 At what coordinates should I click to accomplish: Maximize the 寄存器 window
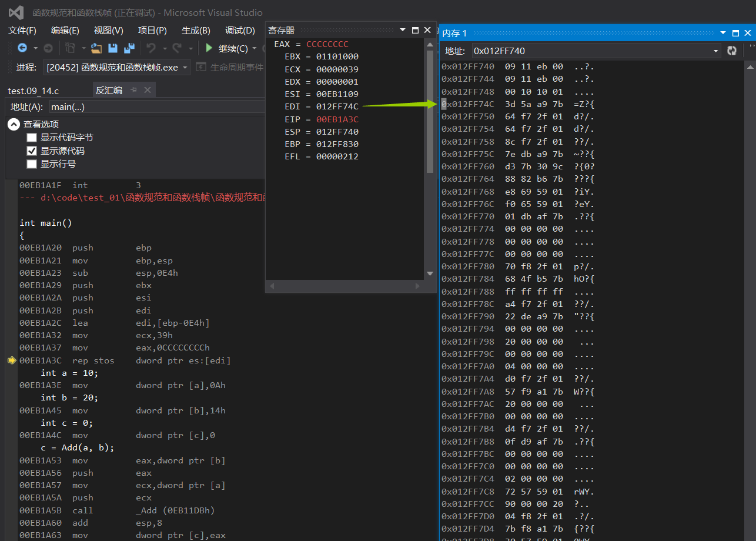pos(415,30)
